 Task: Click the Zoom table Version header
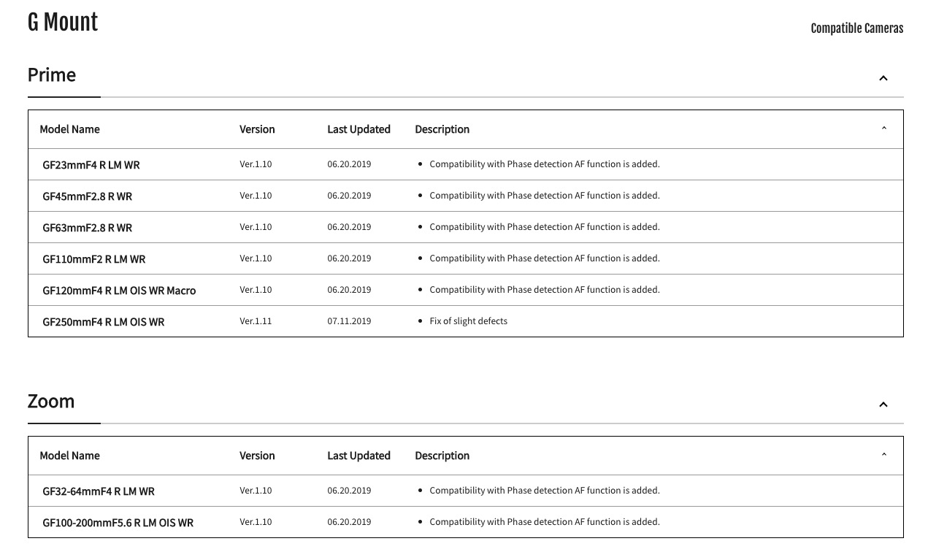tap(257, 456)
